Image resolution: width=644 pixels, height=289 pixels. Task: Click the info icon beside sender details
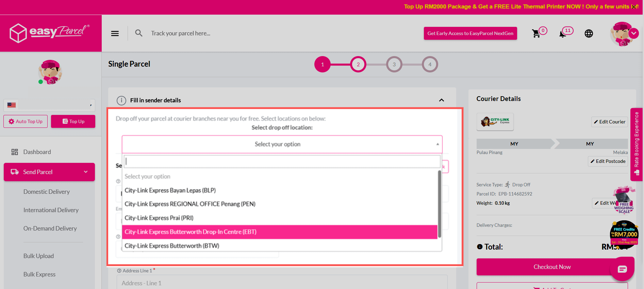coord(121,100)
